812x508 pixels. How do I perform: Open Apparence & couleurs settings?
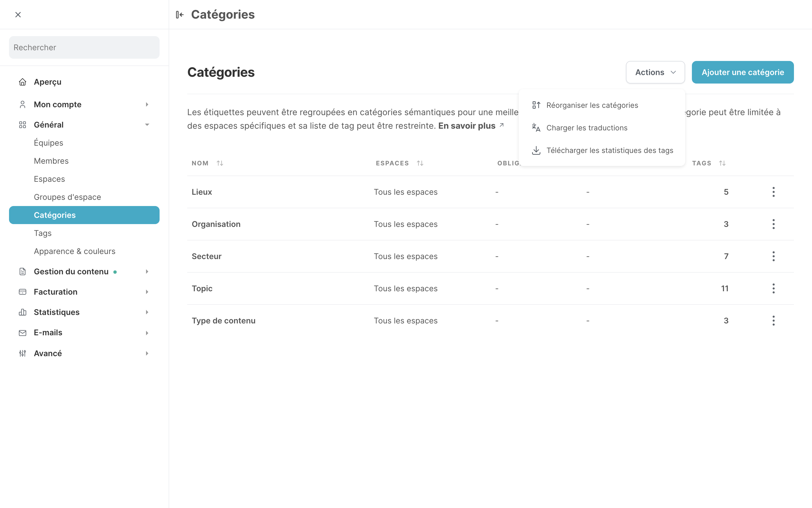(74, 251)
